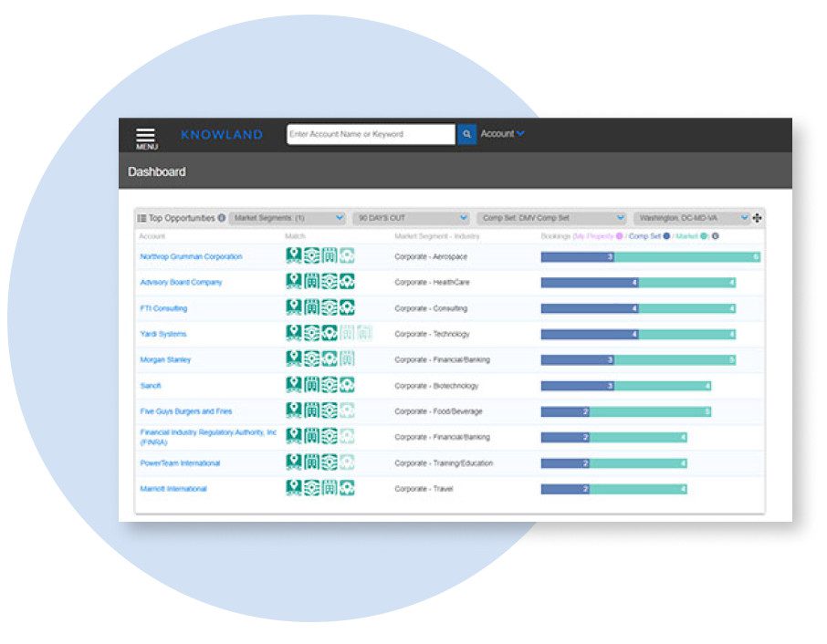Open the Yardi Systems account
Viewport: 827px width, 644px height.
coord(163,334)
